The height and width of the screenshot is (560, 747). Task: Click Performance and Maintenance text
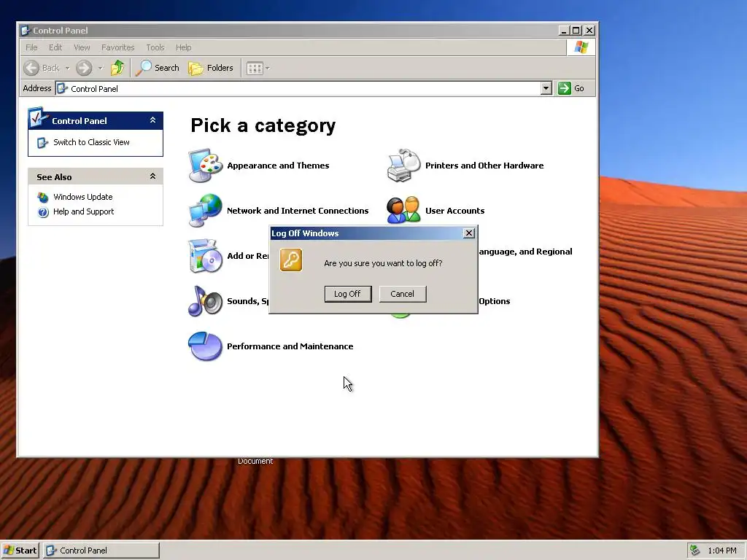(x=290, y=346)
